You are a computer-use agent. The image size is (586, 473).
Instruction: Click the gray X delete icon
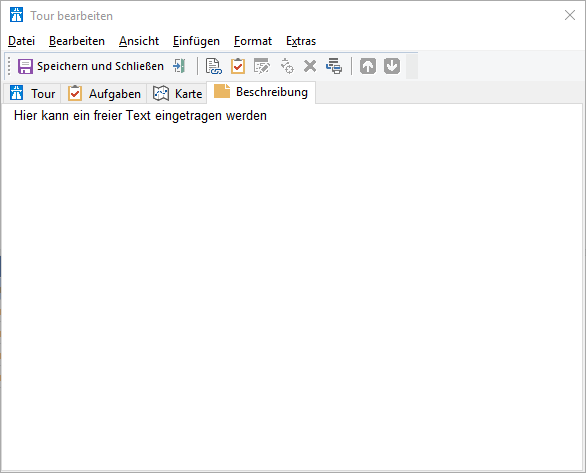pyautogui.click(x=310, y=66)
